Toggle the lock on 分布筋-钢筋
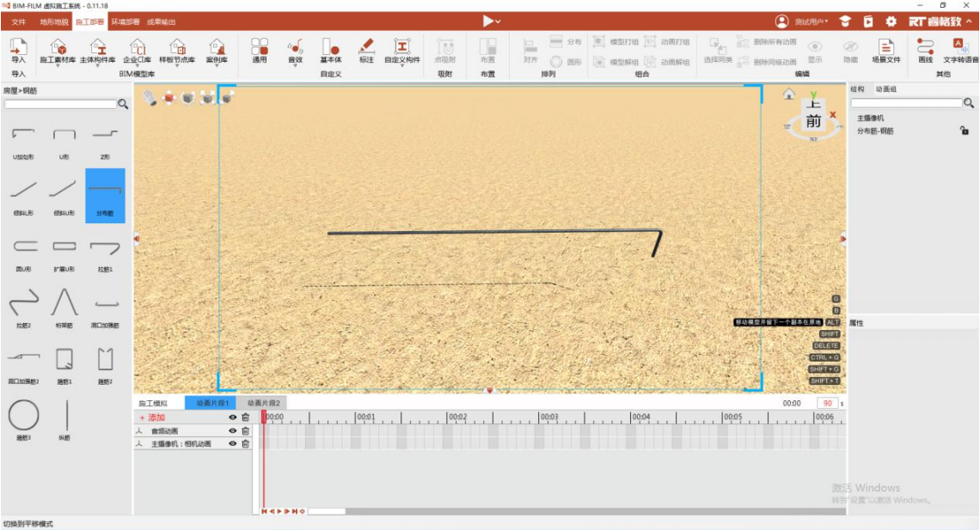 [965, 131]
